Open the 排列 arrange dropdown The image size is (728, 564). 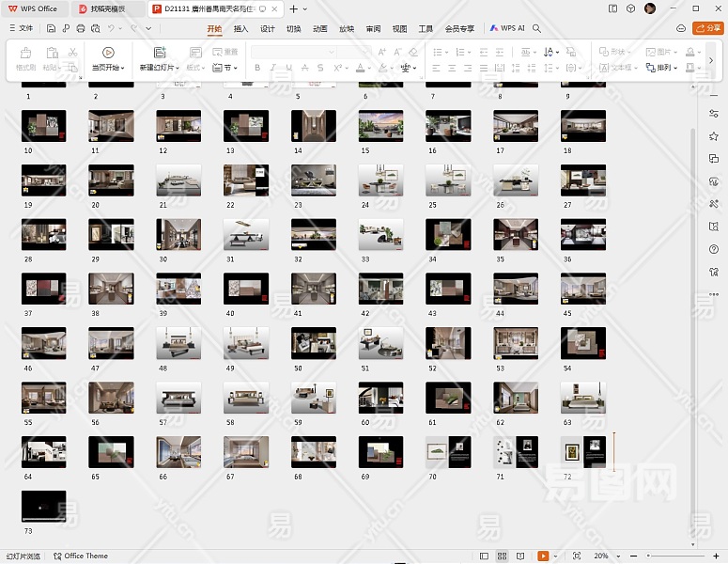click(666, 68)
